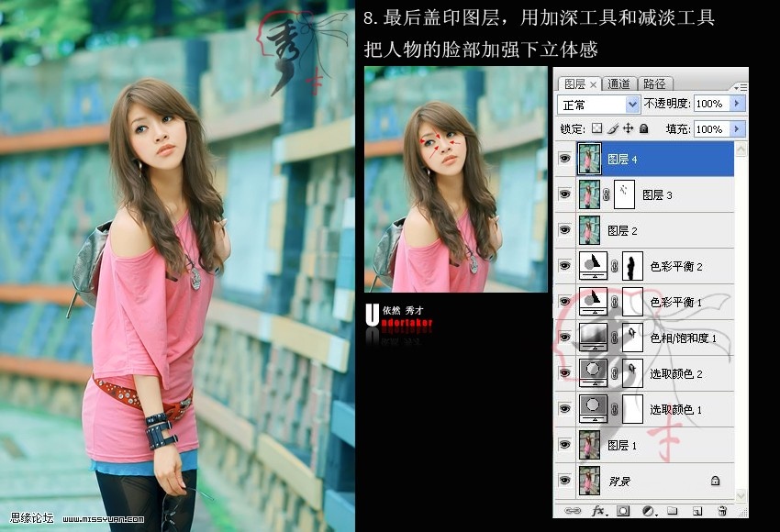This screenshot has height=532, width=780.
Task: Select 图层 3 layer thumbnail
Action: pos(589,194)
